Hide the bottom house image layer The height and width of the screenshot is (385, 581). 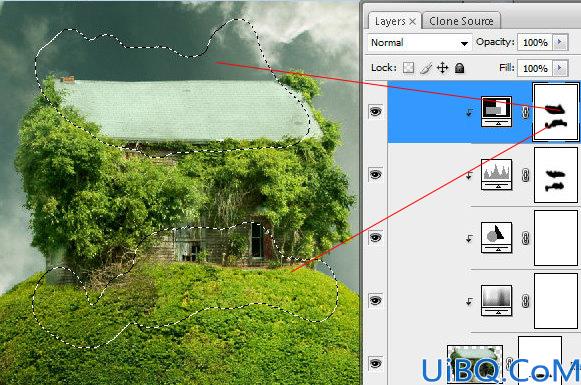tap(375, 364)
